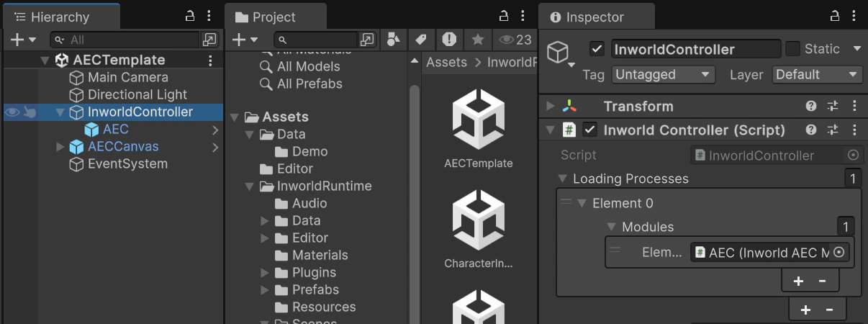Viewport: 868px width, 324px height.
Task: Disable the Inworld Controller script checkbox
Action: (x=590, y=130)
